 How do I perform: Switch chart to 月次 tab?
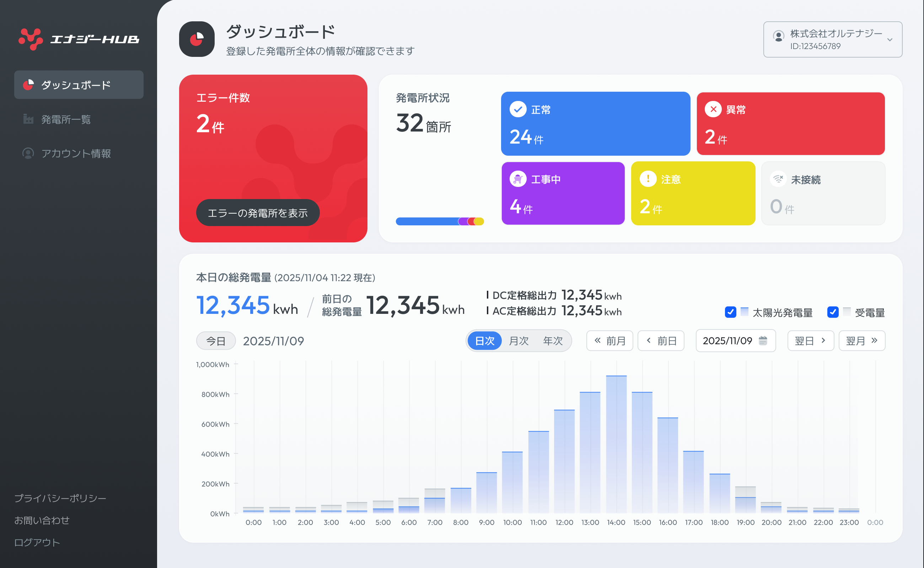[519, 341]
